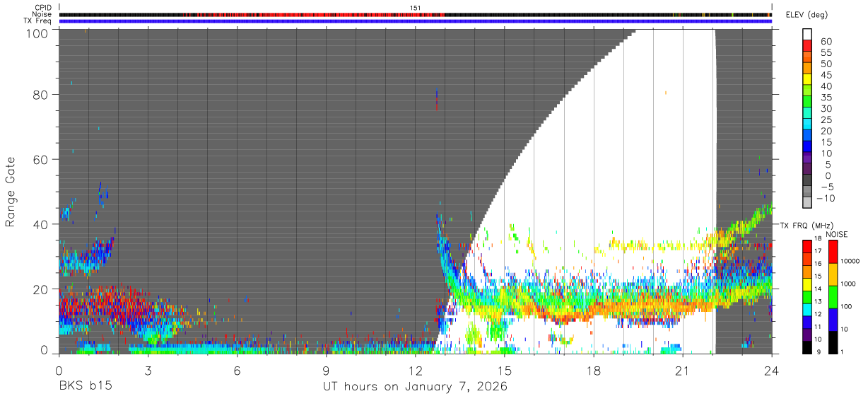868x401 pixels.
Task: Click the UT hours on January 7, 2026 title
Action: tap(415, 387)
